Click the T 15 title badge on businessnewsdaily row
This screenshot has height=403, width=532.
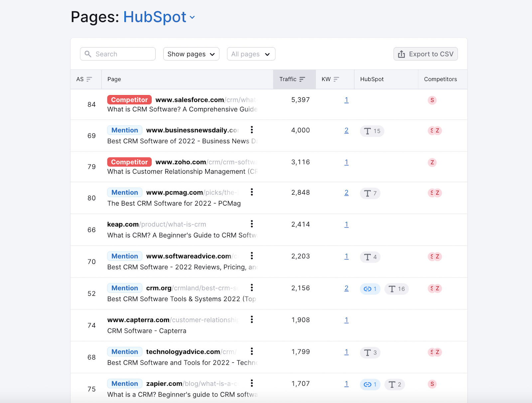372,131
